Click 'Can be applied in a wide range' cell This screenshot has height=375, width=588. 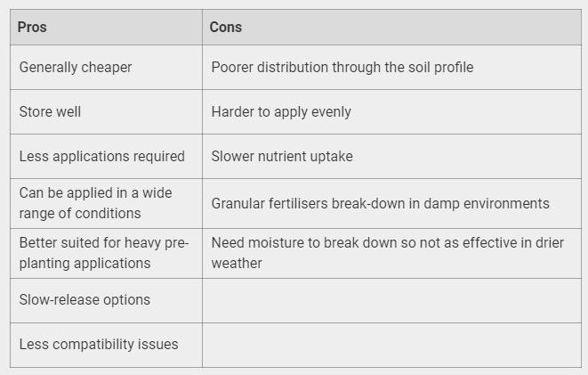pos(95,203)
